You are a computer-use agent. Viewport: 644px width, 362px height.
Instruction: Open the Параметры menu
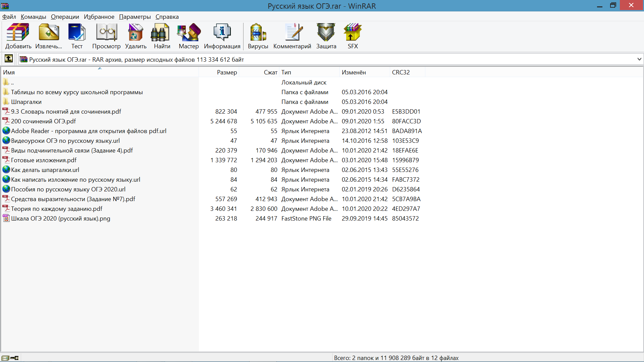tap(135, 17)
